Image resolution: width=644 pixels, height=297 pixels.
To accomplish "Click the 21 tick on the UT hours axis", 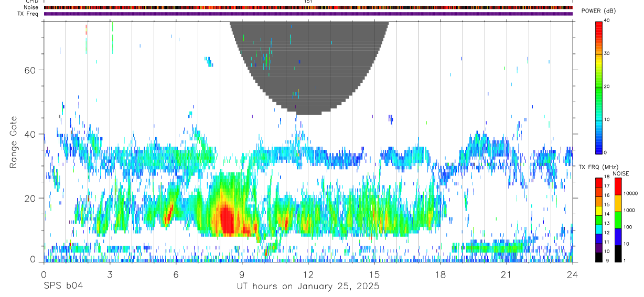I will pyautogui.click(x=507, y=275).
